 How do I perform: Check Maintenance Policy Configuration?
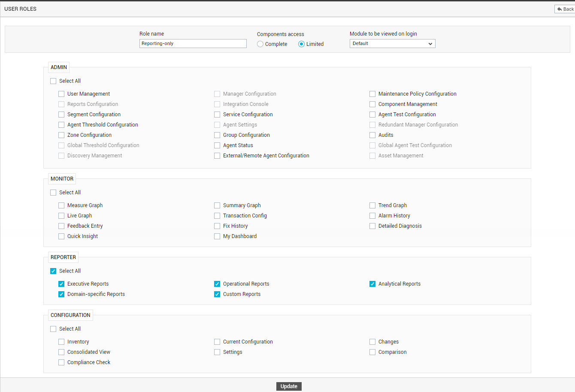tap(372, 94)
